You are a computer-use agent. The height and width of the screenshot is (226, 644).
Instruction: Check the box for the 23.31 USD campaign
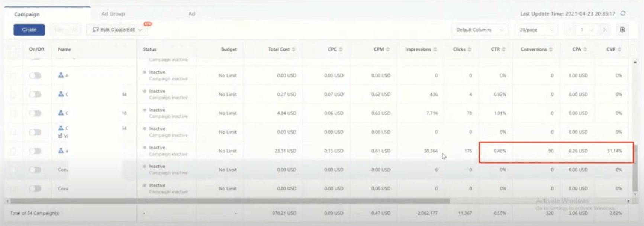click(13, 151)
